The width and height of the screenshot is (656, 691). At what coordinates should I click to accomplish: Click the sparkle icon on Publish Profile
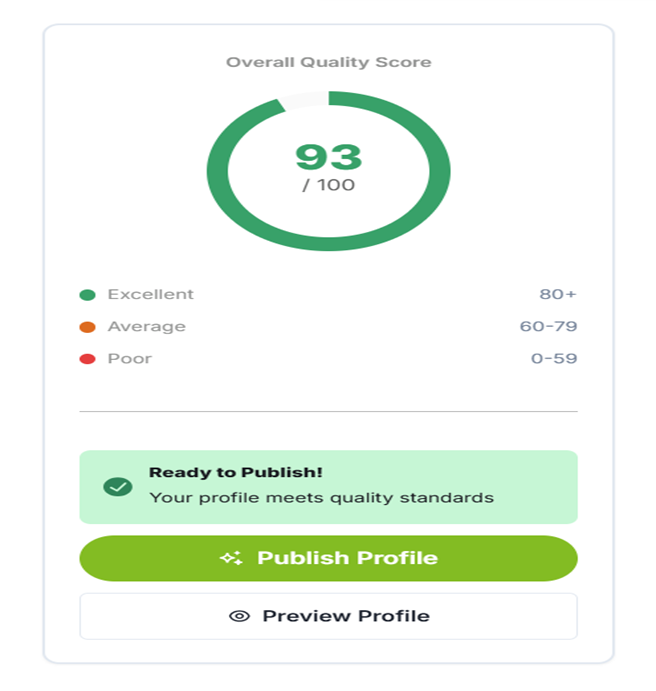click(x=231, y=558)
